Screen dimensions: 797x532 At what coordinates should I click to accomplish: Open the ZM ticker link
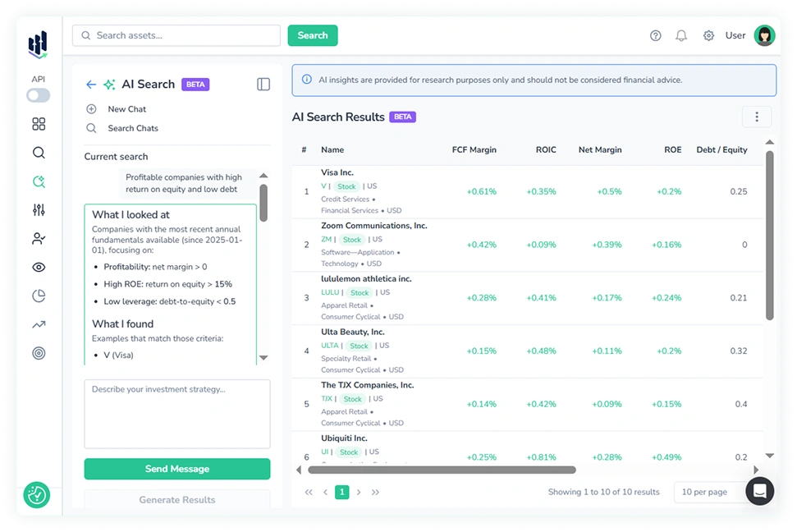coord(327,239)
